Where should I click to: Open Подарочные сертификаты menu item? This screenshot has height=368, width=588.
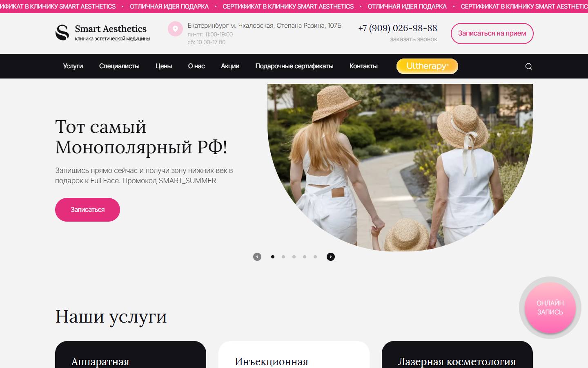[x=294, y=66]
